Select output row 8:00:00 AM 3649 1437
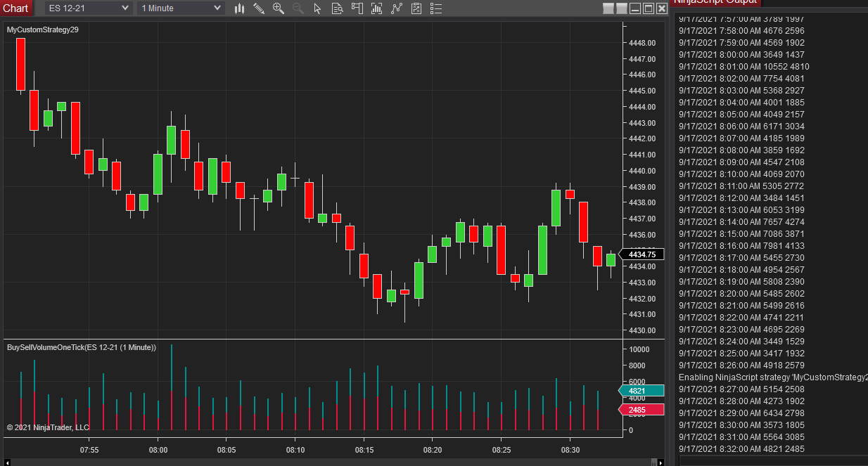Screen dimensions: 868x466 pos(741,55)
